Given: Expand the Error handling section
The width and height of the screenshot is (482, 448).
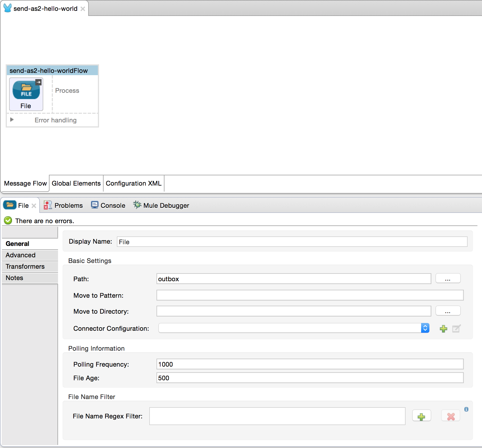Looking at the screenshot, I should (x=12, y=120).
